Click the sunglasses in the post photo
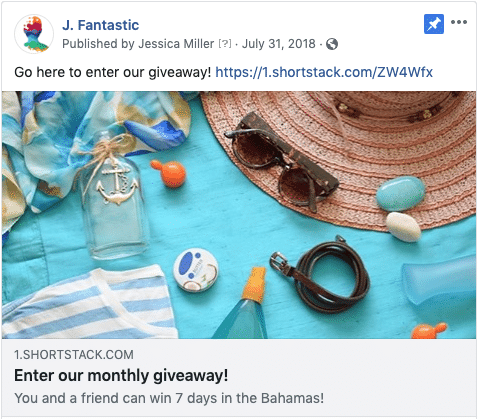478x419 pixels. [282, 161]
